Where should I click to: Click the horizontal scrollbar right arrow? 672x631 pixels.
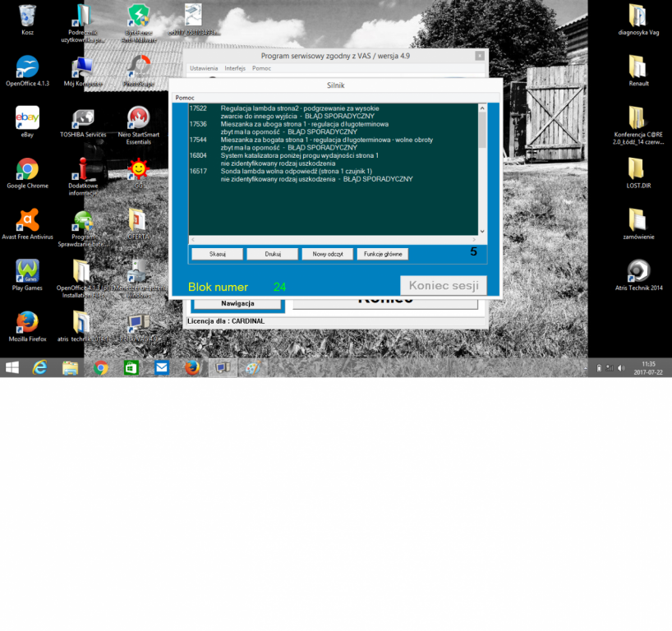point(474,240)
